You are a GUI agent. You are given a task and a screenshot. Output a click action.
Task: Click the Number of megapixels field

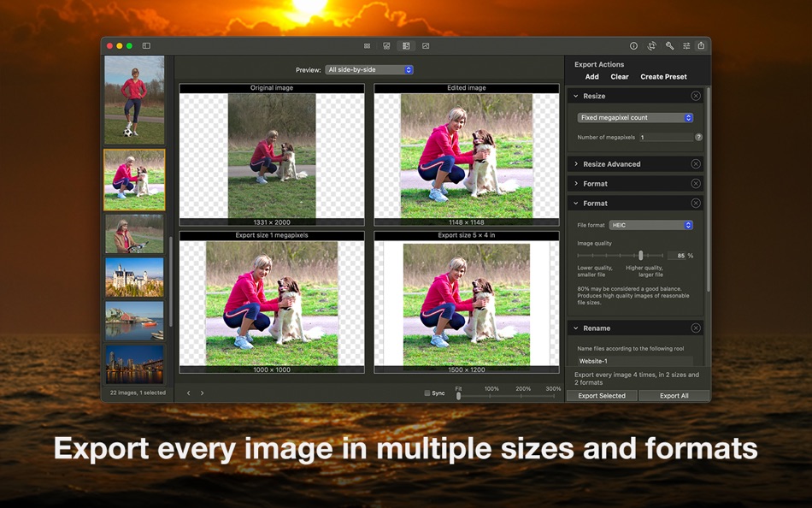click(666, 138)
